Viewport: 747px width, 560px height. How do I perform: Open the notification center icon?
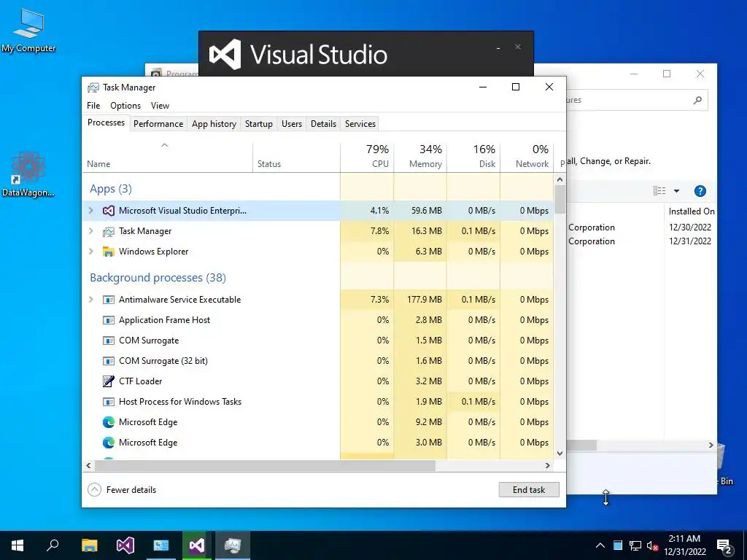coord(724,545)
